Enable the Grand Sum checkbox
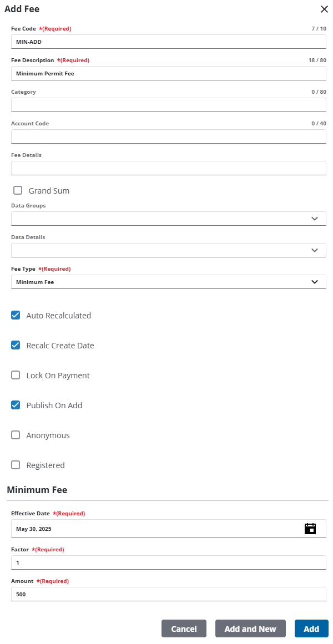Image resolution: width=333 pixels, height=644 pixels. (x=16, y=190)
